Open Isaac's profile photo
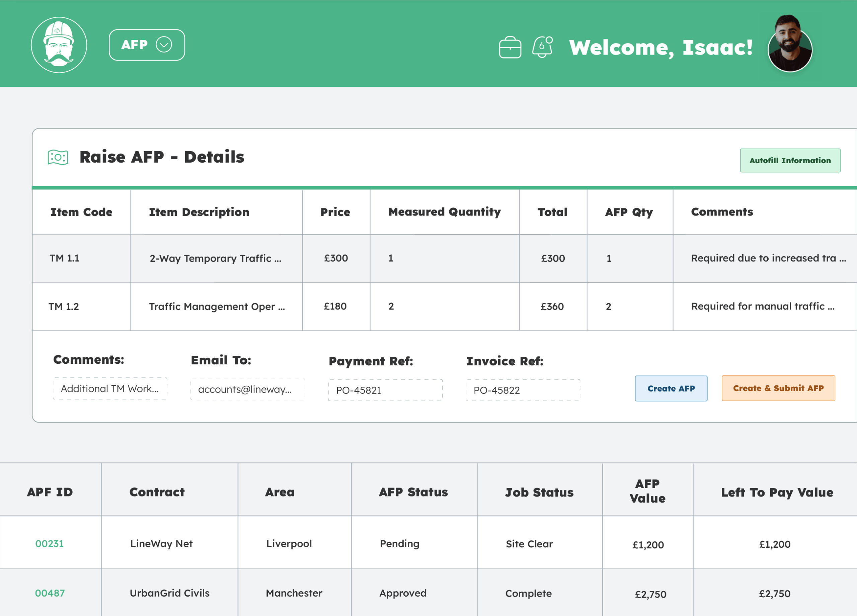 tap(790, 44)
